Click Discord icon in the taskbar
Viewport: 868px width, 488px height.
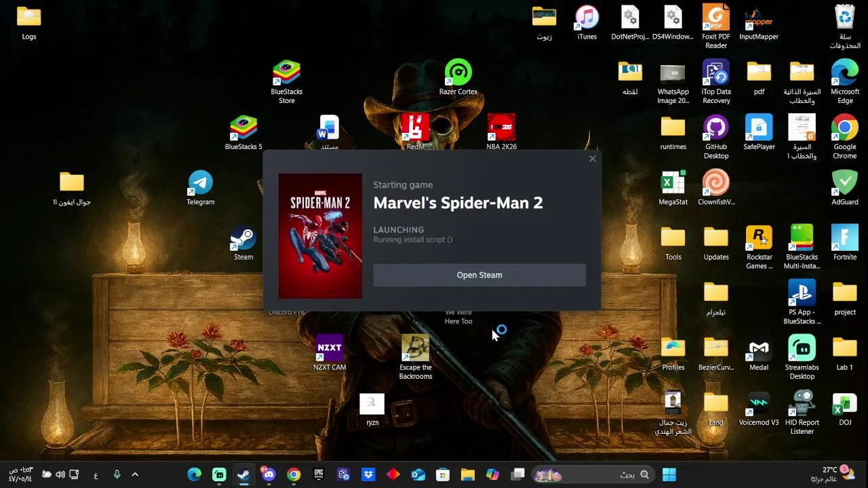tap(269, 474)
